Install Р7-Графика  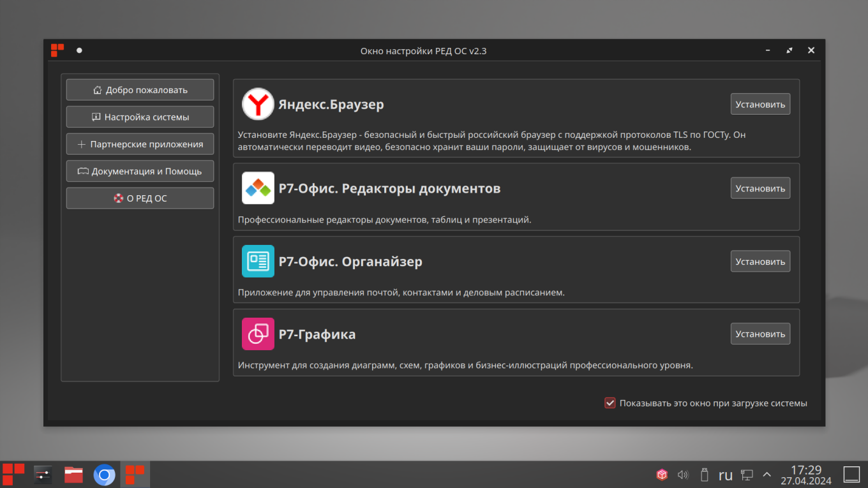coord(760,334)
